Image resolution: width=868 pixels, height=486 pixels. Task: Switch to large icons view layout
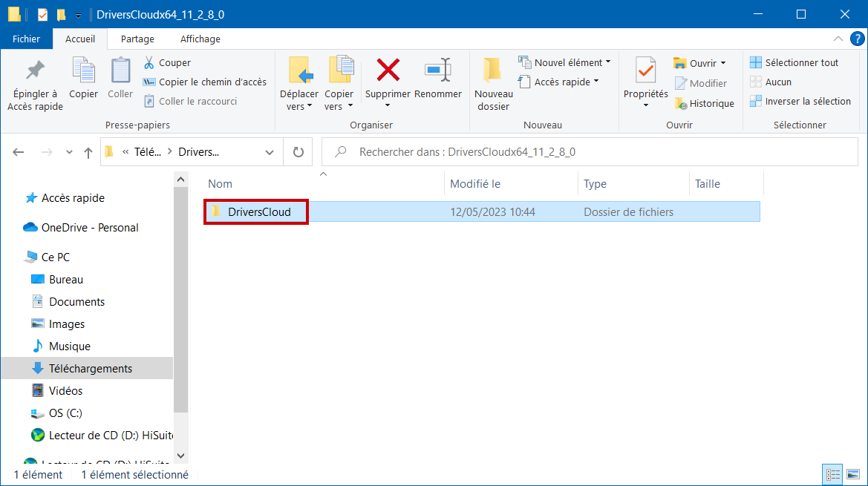pos(853,474)
